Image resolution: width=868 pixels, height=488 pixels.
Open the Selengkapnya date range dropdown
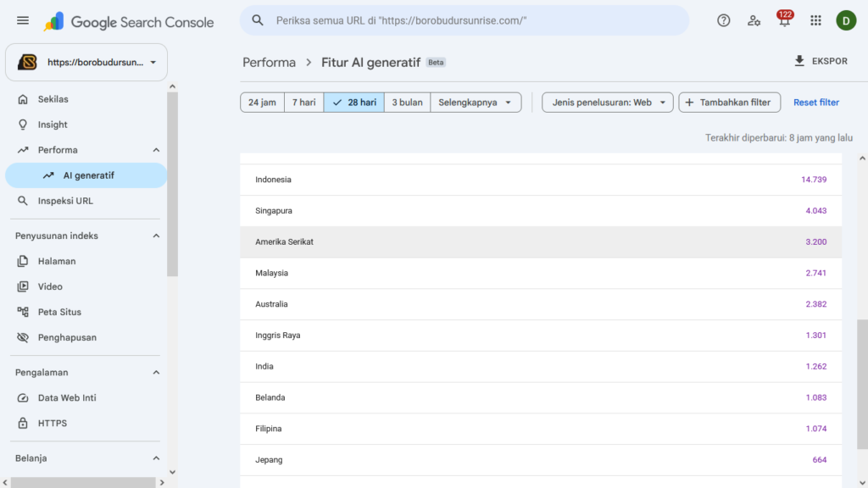click(476, 103)
